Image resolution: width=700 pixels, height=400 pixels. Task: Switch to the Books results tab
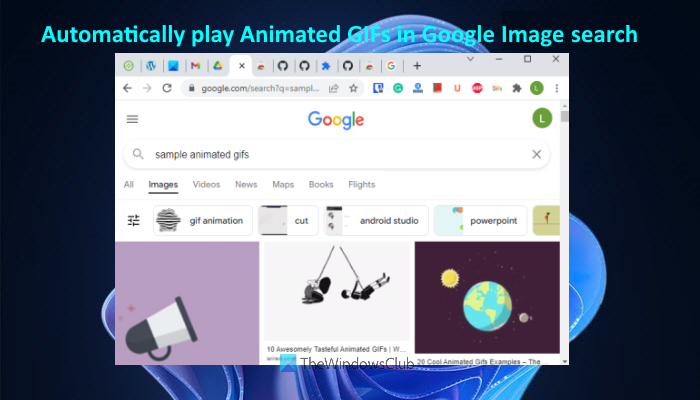321,184
